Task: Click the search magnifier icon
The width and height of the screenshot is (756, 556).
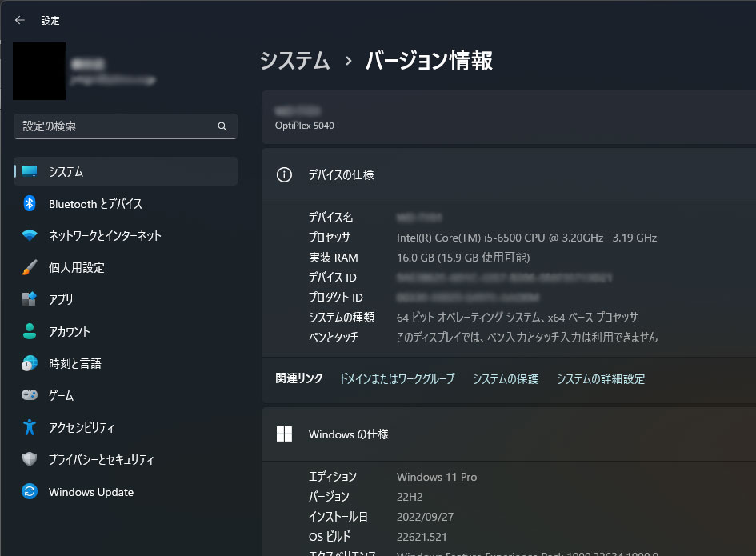Action: pos(222,126)
